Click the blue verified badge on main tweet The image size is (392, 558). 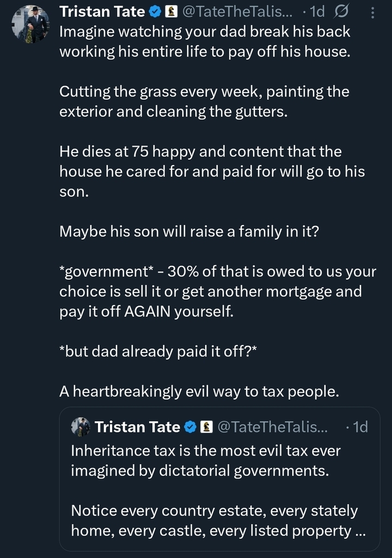click(x=156, y=11)
